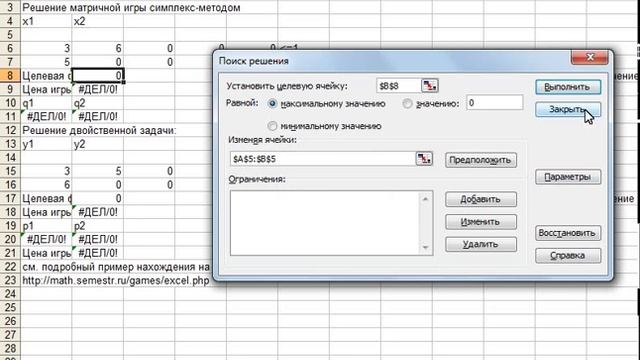
Task: Close the 'Поиск решения' dialog with X
Action: 590,57
